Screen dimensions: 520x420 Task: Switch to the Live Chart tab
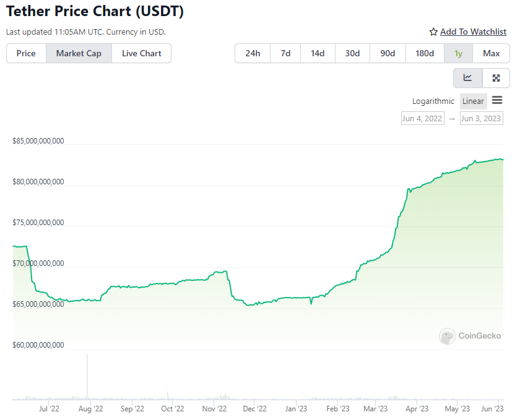142,53
